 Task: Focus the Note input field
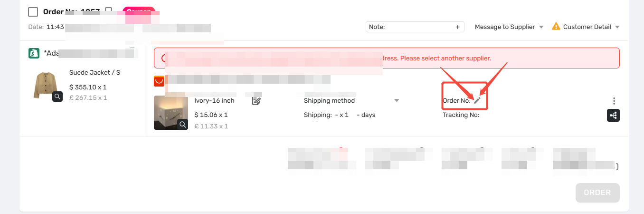coord(410,27)
